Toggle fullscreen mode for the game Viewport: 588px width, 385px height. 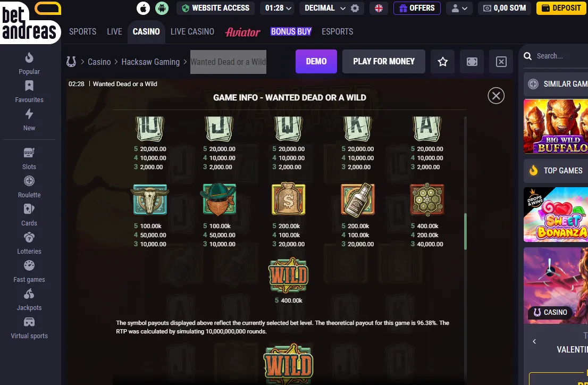pos(472,62)
